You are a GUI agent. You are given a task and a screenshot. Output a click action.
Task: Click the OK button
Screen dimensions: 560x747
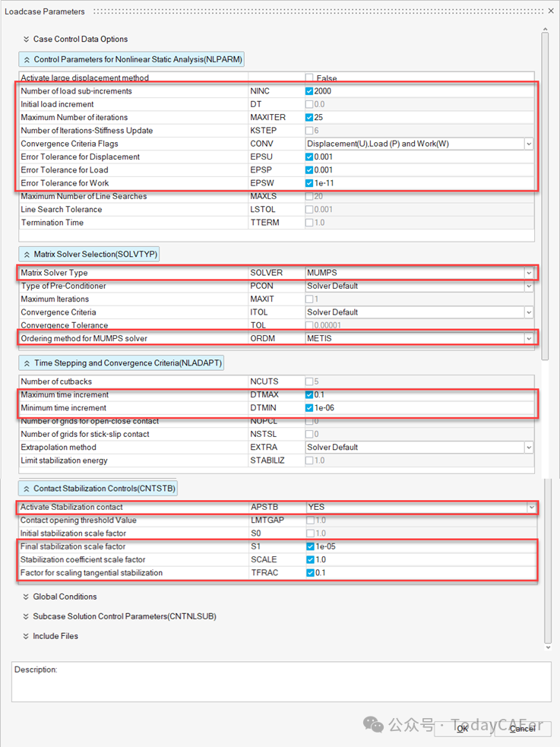pyautogui.click(x=462, y=729)
